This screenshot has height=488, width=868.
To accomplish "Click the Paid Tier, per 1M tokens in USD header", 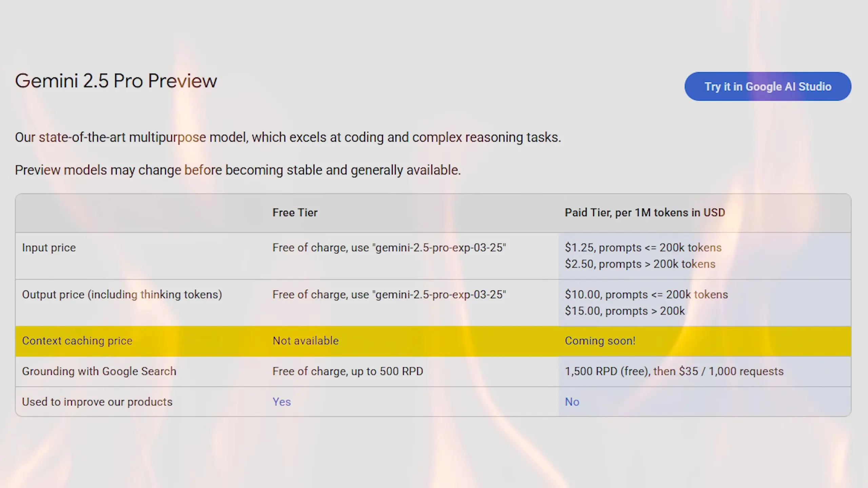I will tap(645, 212).
